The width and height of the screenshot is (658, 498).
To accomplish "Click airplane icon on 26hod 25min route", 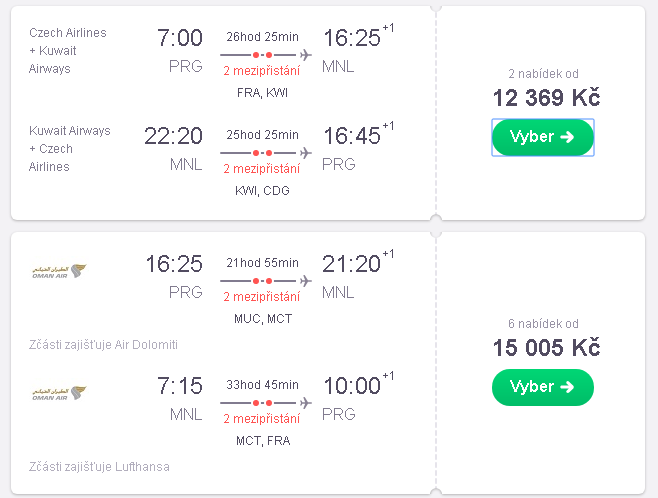I will coord(306,55).
